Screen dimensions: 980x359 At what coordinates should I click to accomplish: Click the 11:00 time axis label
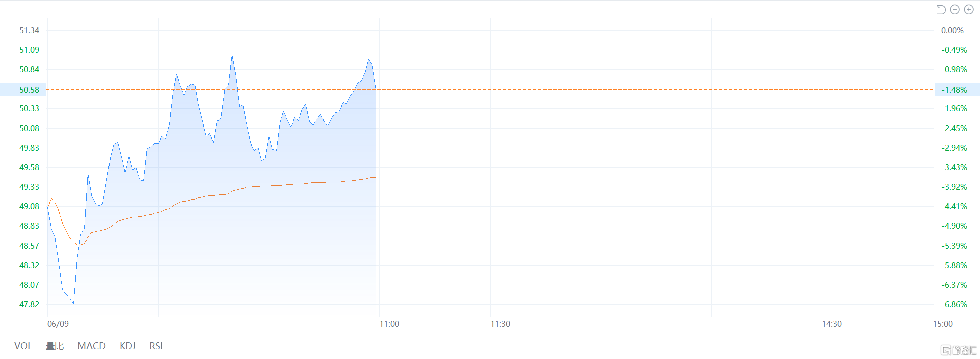pos(389,324)
